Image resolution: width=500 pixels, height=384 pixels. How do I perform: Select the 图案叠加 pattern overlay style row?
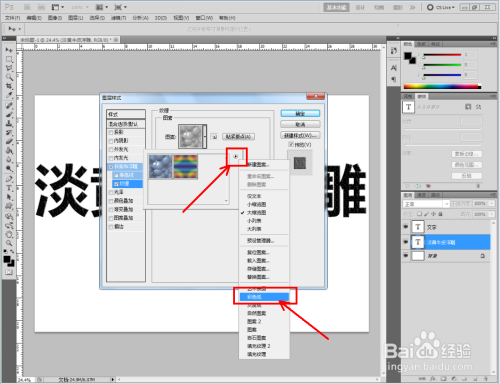point(126,218)
